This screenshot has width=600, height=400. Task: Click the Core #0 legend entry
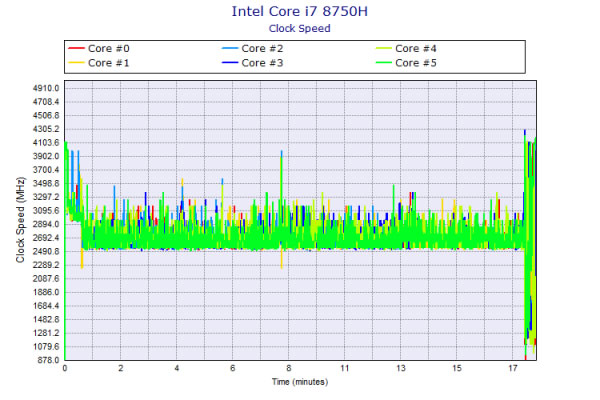coord(99,49)
